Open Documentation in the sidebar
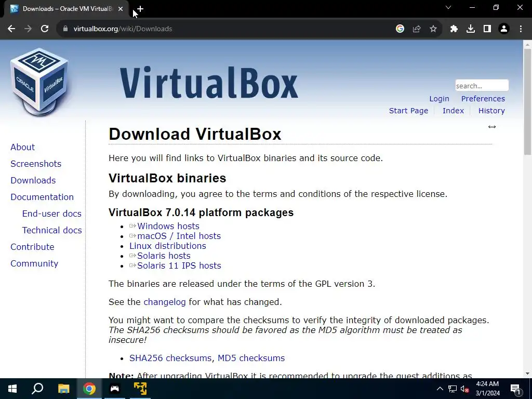 (42, 197)
